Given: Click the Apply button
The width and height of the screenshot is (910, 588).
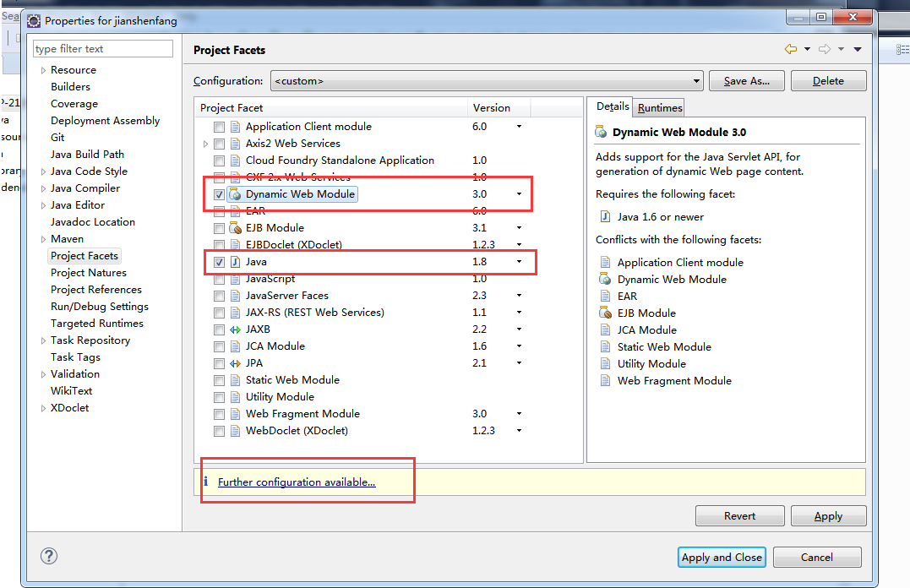Looking at the screenshot, I should pos(828,516).
